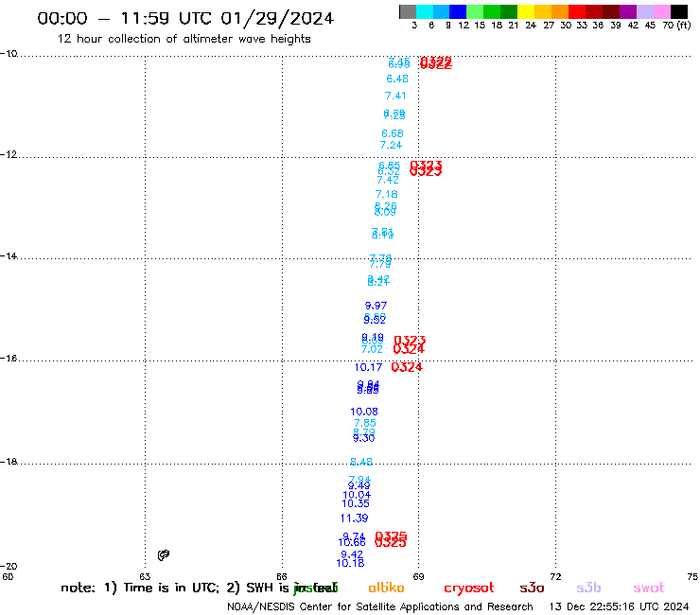Click the wave height value 7.42
The width and height of the screenshot is (700, 615).
(388, 180)
